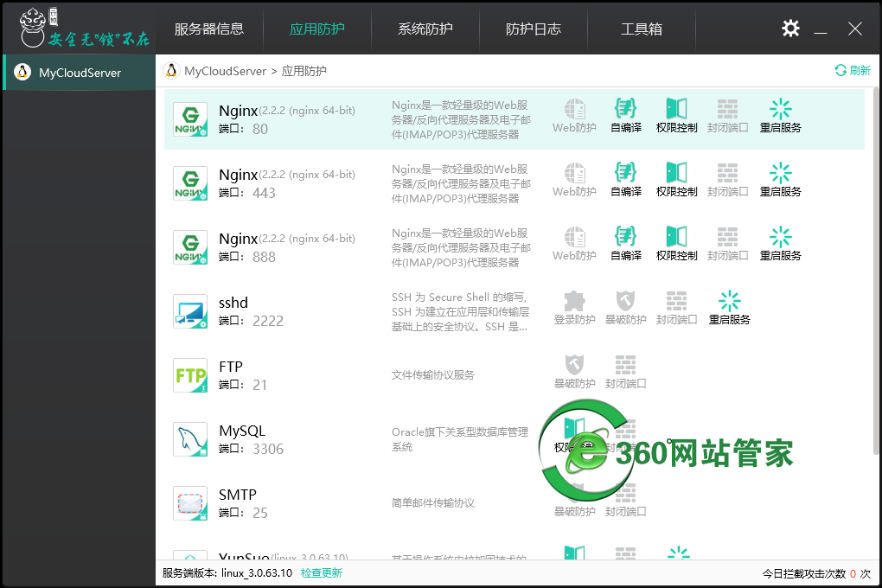Click 重启服务 for Nginx port 443
The width and height of the screenshot is (882, 588).
coord(780,180)
